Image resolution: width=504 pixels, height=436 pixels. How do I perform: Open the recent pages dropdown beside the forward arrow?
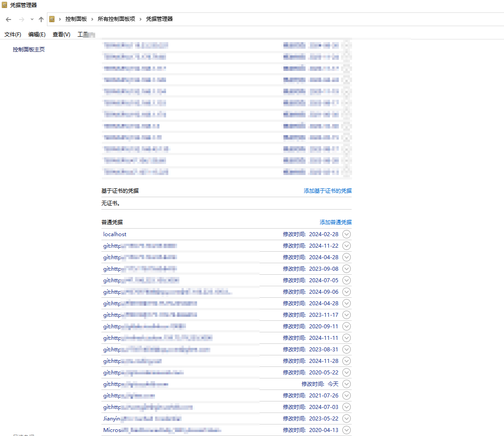(x=31, y=19)
